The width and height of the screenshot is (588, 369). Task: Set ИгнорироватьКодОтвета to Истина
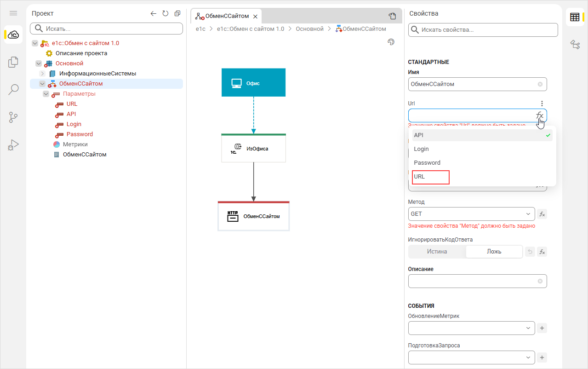(x=437, y=252)
